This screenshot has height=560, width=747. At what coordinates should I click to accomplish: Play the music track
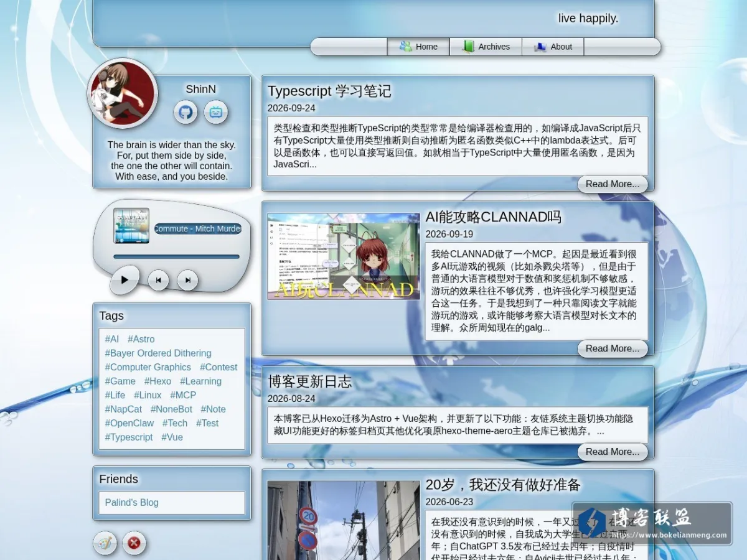point(125,280)
